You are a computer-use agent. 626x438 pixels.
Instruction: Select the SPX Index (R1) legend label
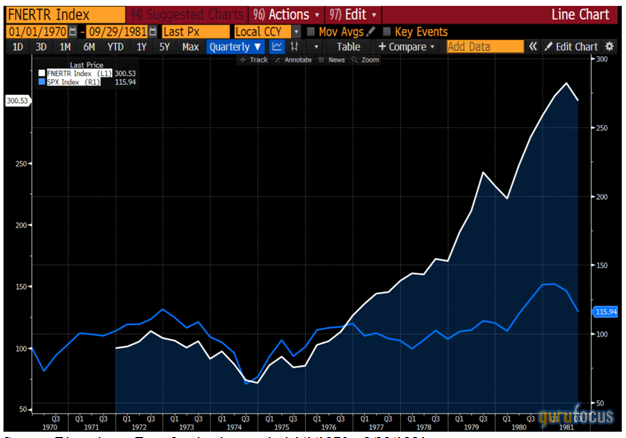pyautogui.click(x=73, y=82)
